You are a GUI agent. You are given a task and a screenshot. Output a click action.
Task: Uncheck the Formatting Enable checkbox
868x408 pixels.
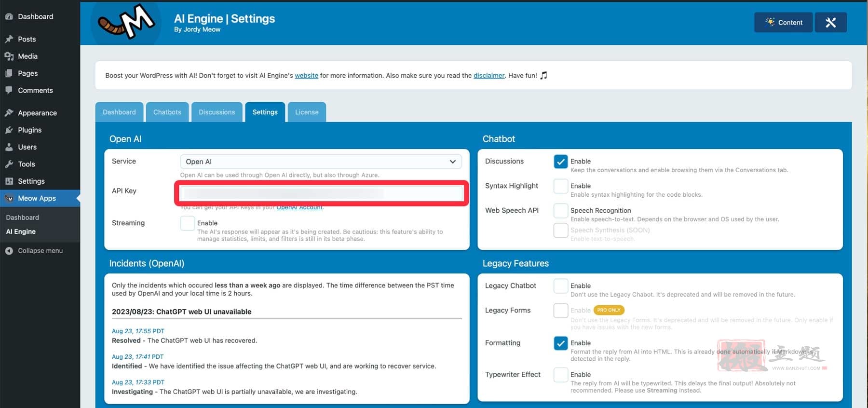[x=561, y=343]
